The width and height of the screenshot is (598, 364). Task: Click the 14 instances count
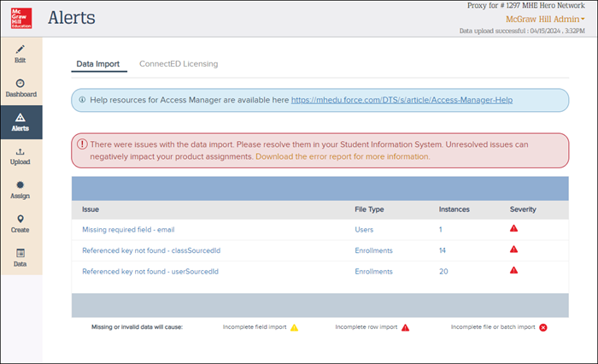point(443,250)
